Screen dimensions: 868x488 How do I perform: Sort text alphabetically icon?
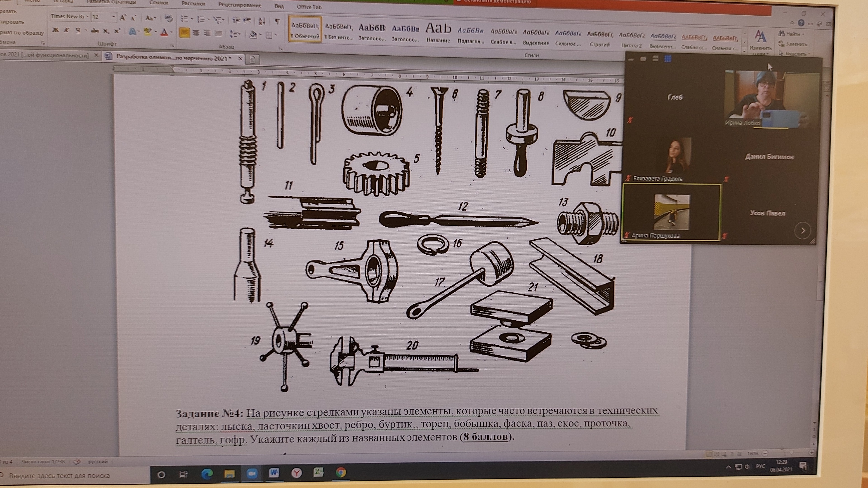[x=262, y=21]
